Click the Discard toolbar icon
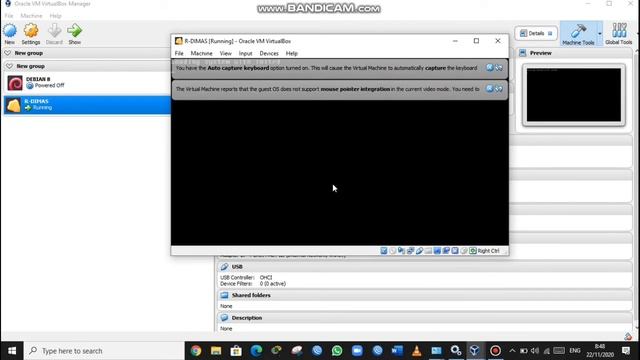The image size is (640, 360). tap(54, 31)
